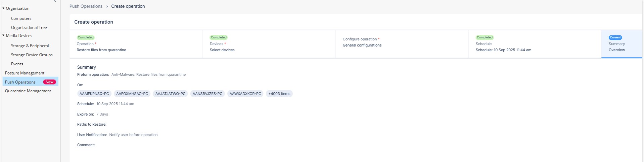
Task: Collapse the Media Devices section arrow
Action: pos(3,35)
